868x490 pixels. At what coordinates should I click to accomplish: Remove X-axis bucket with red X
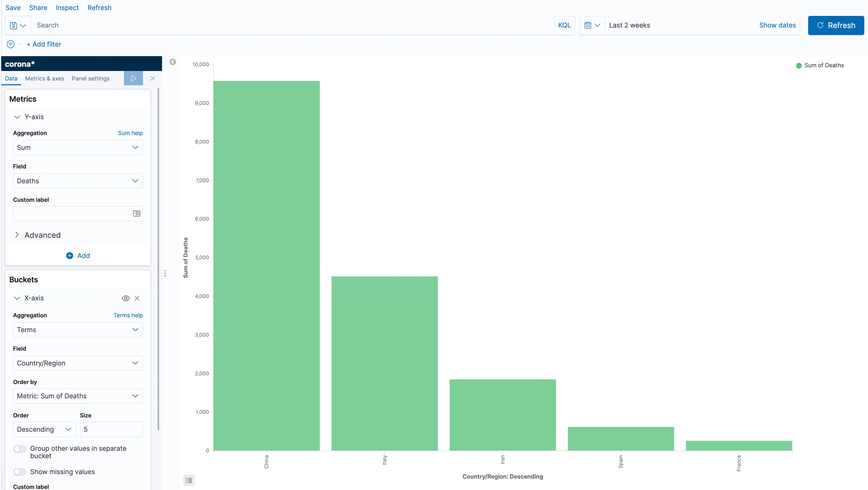[137, 298]
